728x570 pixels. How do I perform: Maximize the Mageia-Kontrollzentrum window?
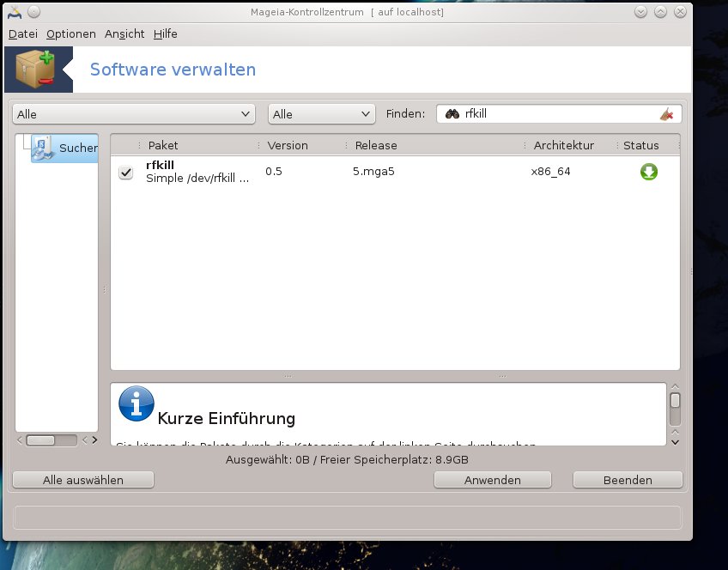click(x=661, y=12)
